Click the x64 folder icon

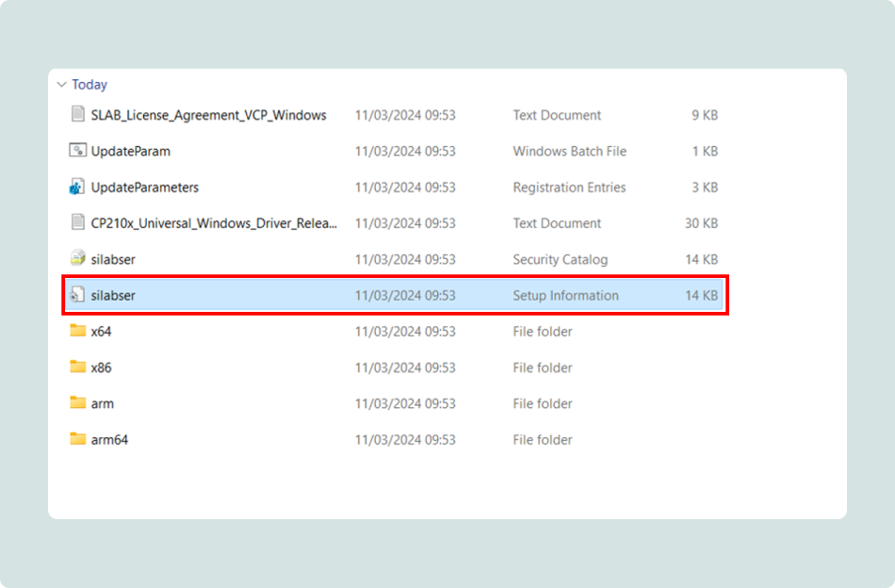tap(77, 331)
